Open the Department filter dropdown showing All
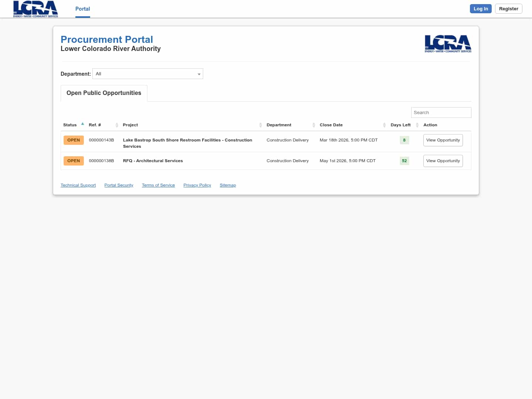Screen dimensions: 532x399 tap(148, 74)
